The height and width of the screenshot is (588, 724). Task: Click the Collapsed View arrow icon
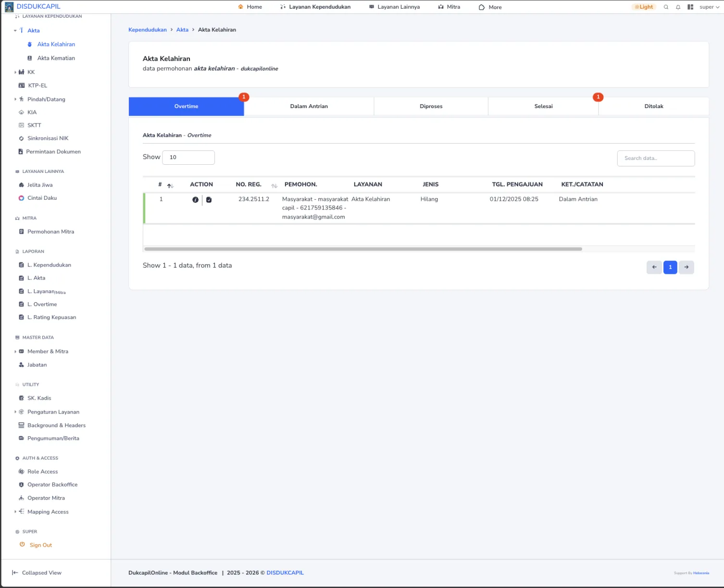pyautogui.click(x=15, y=573)
